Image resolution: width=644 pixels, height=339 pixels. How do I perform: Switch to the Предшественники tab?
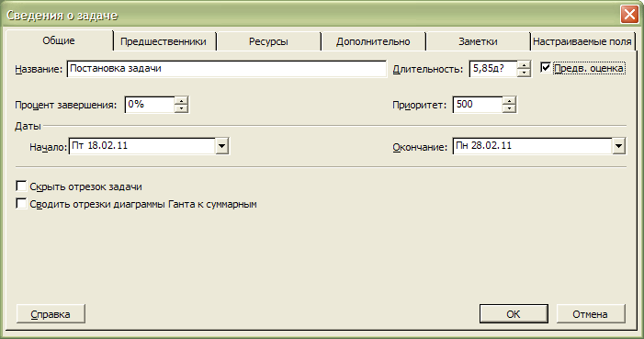164,41
